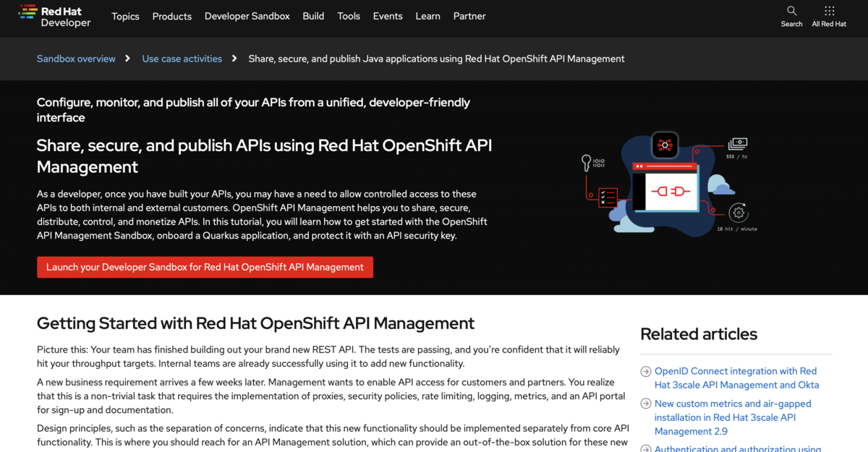Select Events in the top navigation
Screen dimensions: 868x452
coord(388,16)
